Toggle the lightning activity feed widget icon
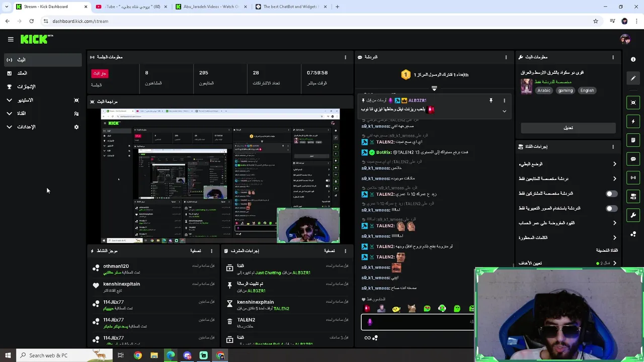The image size is (644, 362). (633, 121)
